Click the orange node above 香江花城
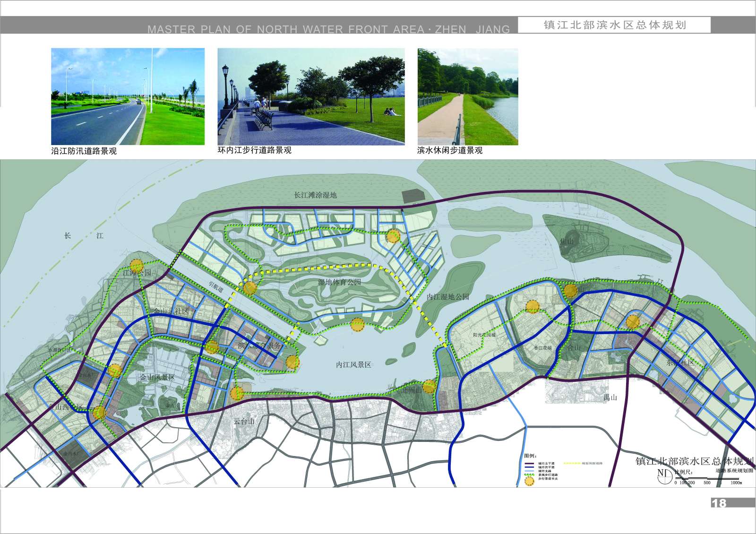 (x=533, y=307)
